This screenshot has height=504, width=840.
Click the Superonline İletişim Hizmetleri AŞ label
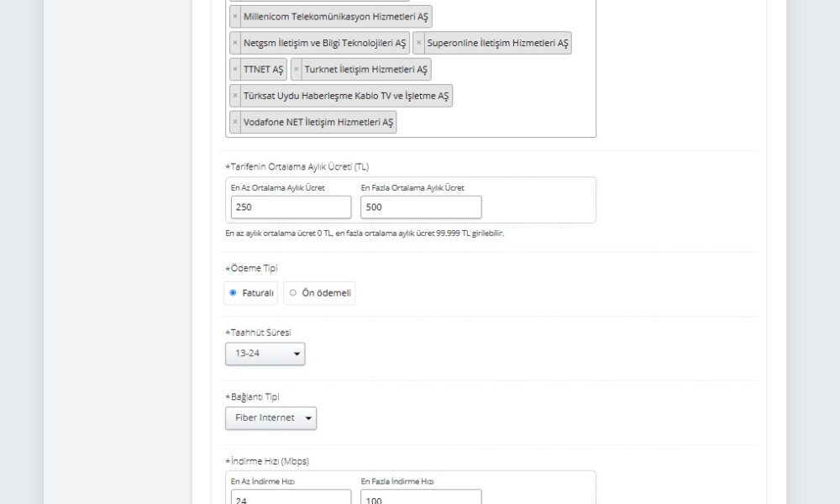497,43
